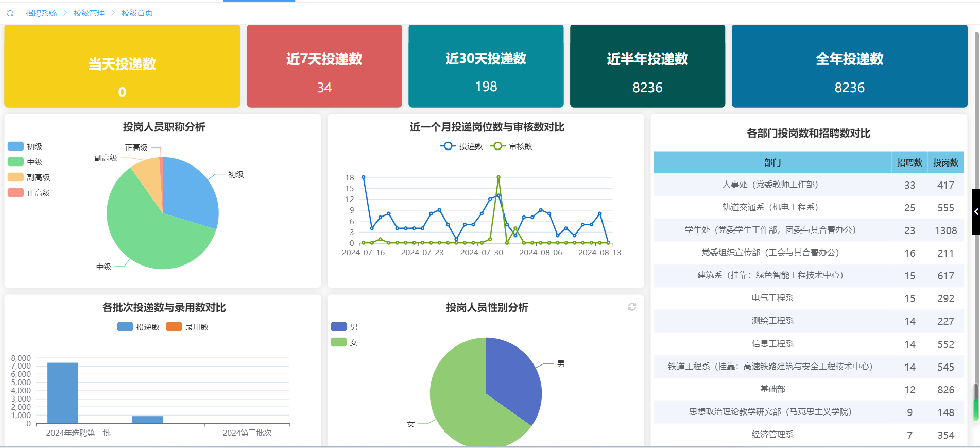Click the refresh icon in breadcrumb bar
Image resolution: width=980 pixels, height=448 pixels.
(10, 13)
